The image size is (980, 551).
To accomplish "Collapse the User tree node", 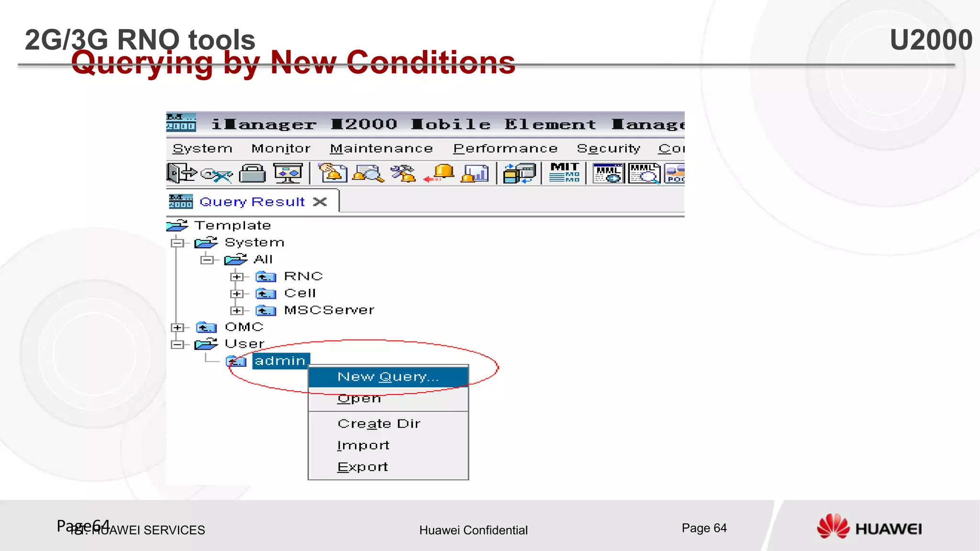I will [x=178, y=344].
